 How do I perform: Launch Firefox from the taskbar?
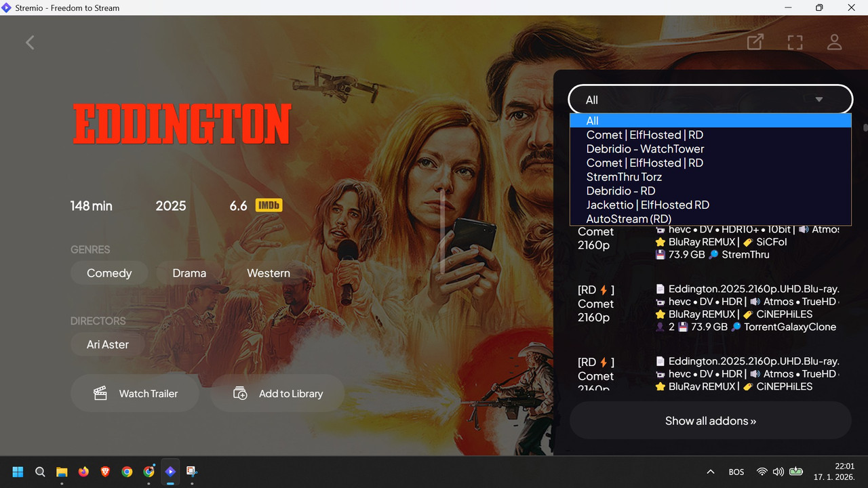click(x=83, y=472)
